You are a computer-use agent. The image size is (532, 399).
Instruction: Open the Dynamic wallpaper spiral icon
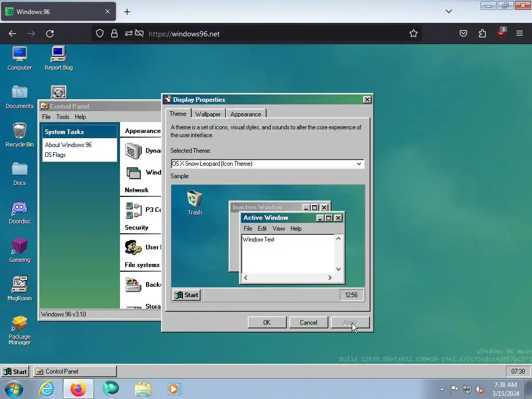[134, 151]
